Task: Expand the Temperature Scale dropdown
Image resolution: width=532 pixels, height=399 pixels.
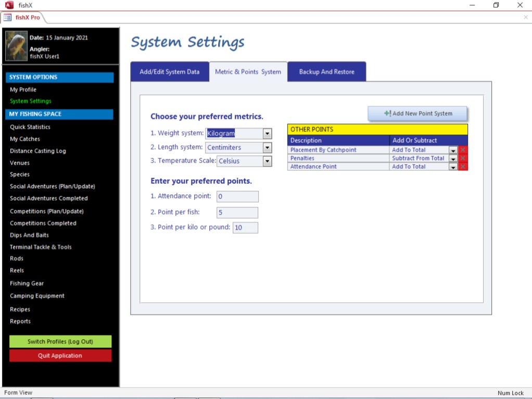Action: point(267,161)
